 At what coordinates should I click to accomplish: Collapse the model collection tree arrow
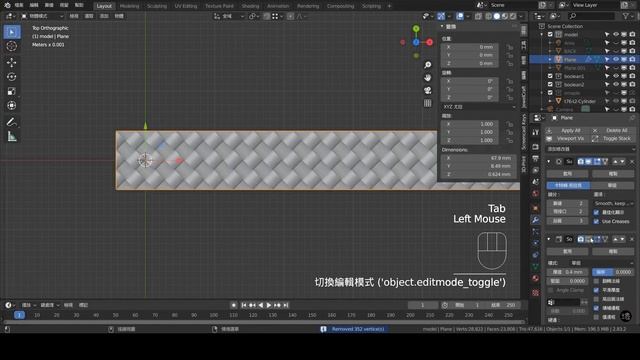[542, 35]
